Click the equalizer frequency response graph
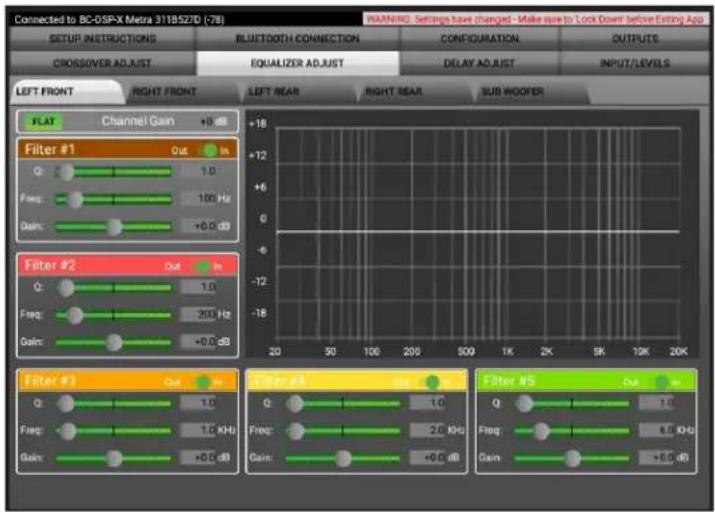Image resolution: width=715 pixels, height=512 pixels. coord(472,233)
